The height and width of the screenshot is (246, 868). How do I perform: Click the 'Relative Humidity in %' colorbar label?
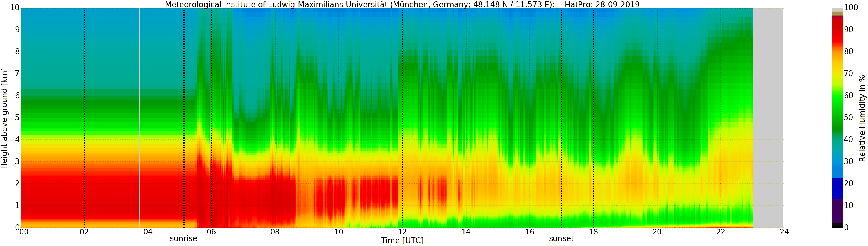(x=862, y=118)
